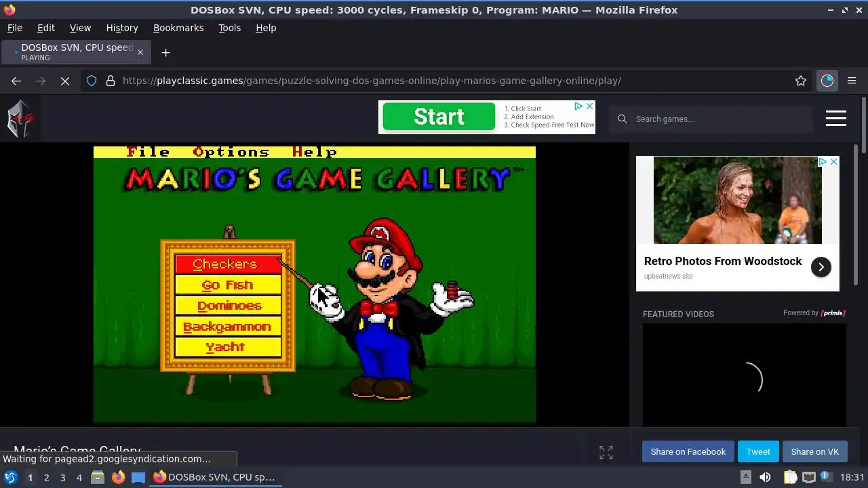The image size is (868, 488).
Task: Click the Primis logo link
Action: 833,312
